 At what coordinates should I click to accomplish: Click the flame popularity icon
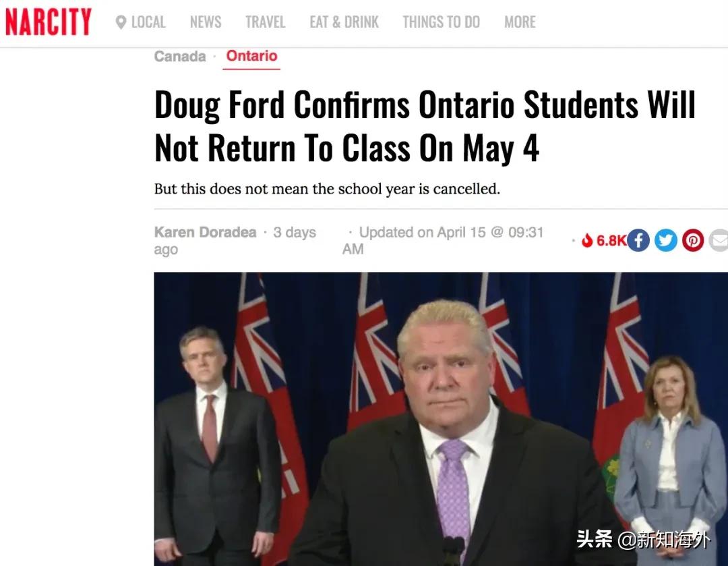(x=587, y=240)
